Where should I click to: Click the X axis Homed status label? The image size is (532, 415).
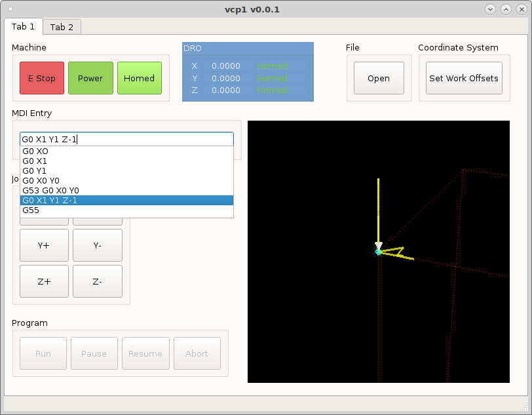272,66
